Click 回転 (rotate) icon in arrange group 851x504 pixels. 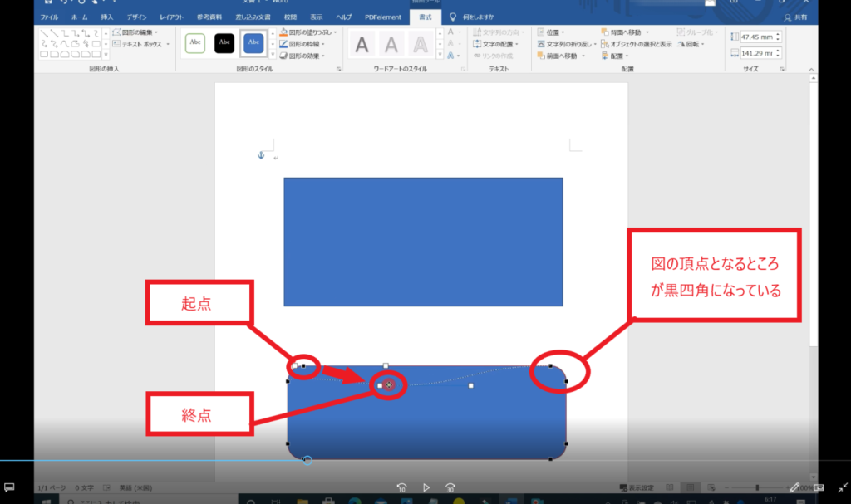click(x=691, y=44)
